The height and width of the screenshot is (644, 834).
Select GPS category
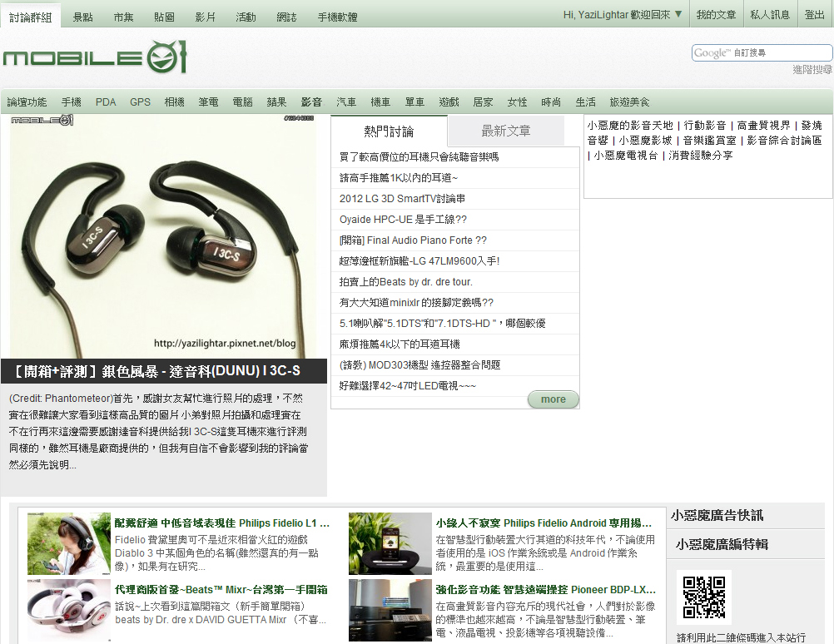(x=141, y=102)
